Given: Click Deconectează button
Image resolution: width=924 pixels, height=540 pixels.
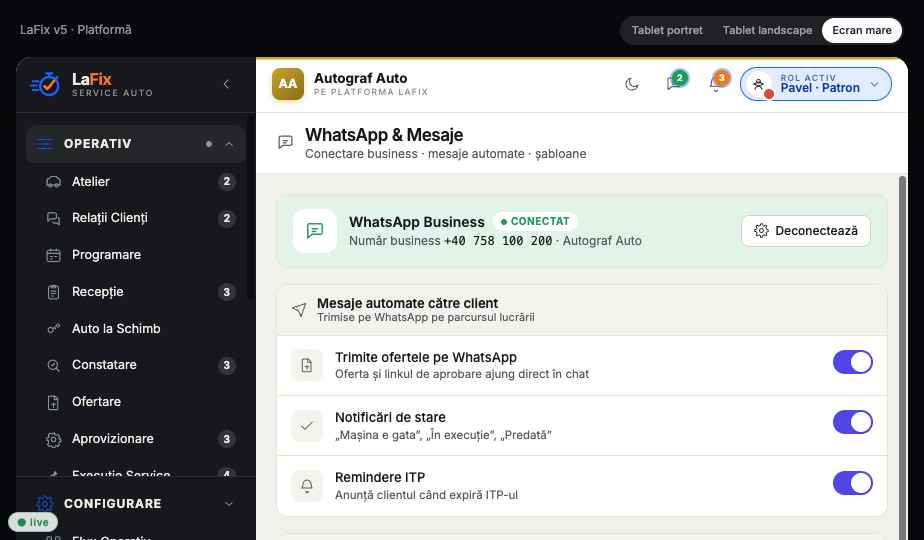Looking at the screenshot, I should tap(806, 231).
